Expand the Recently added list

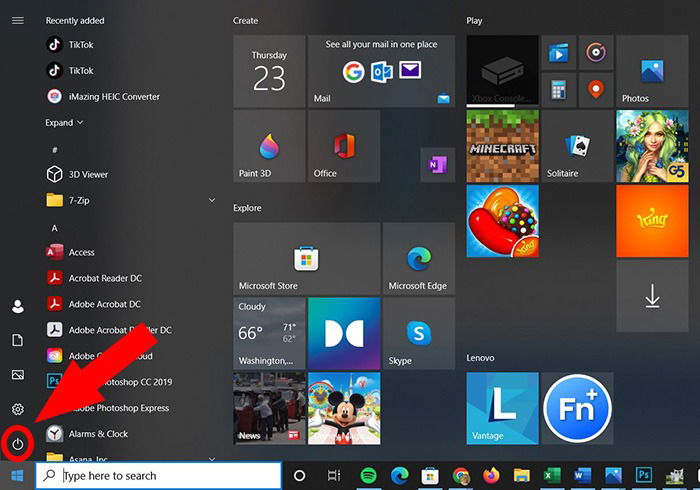(64, 123)
